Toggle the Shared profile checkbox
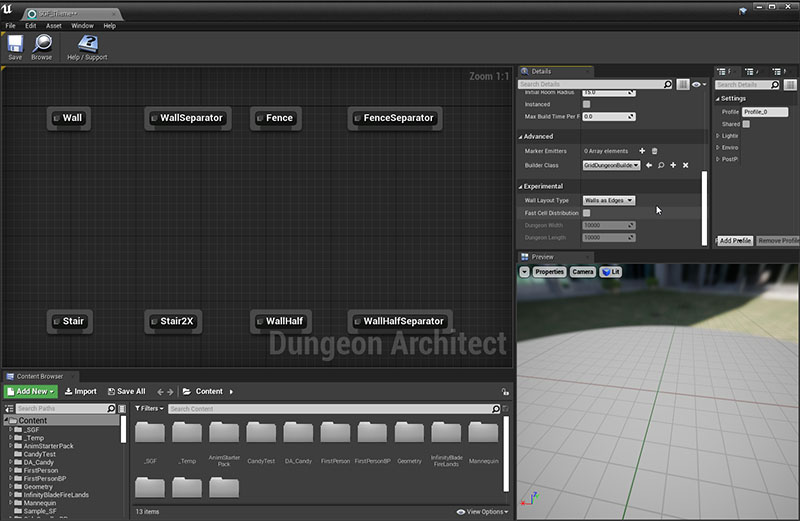Viewport: 800px width, 521px height. [746, 124]
